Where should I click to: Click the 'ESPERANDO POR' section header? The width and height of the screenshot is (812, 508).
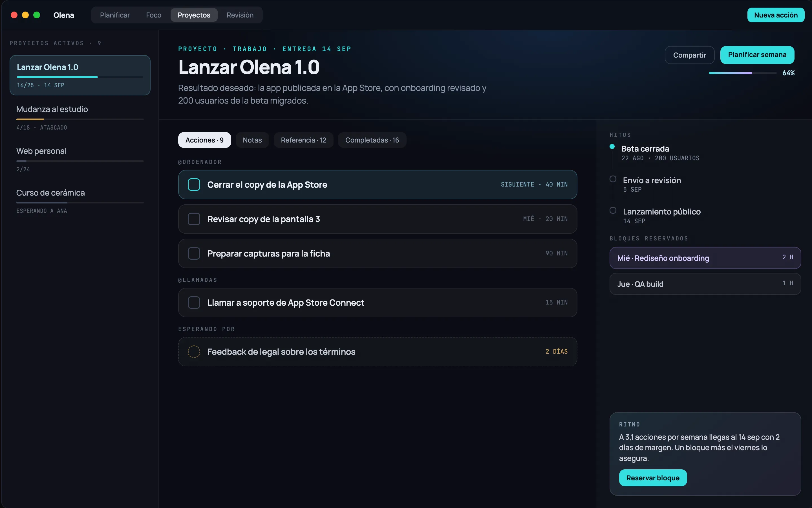tap(206, 329)
